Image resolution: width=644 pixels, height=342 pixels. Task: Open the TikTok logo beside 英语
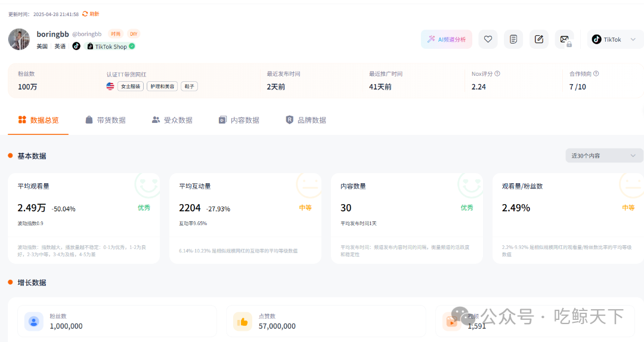(76, 46)
